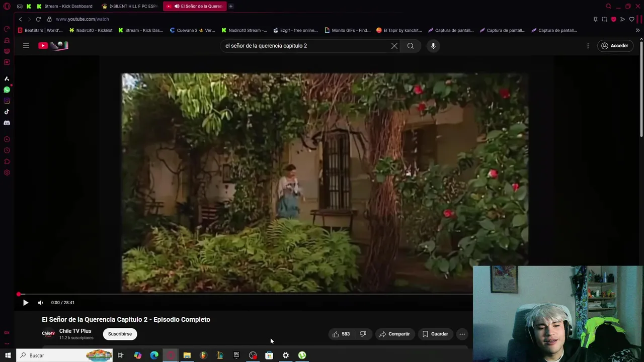Viewport: 644px width, 362px height.
Task: Go to the YouTube home logo
Action: [x=53, y=46]
